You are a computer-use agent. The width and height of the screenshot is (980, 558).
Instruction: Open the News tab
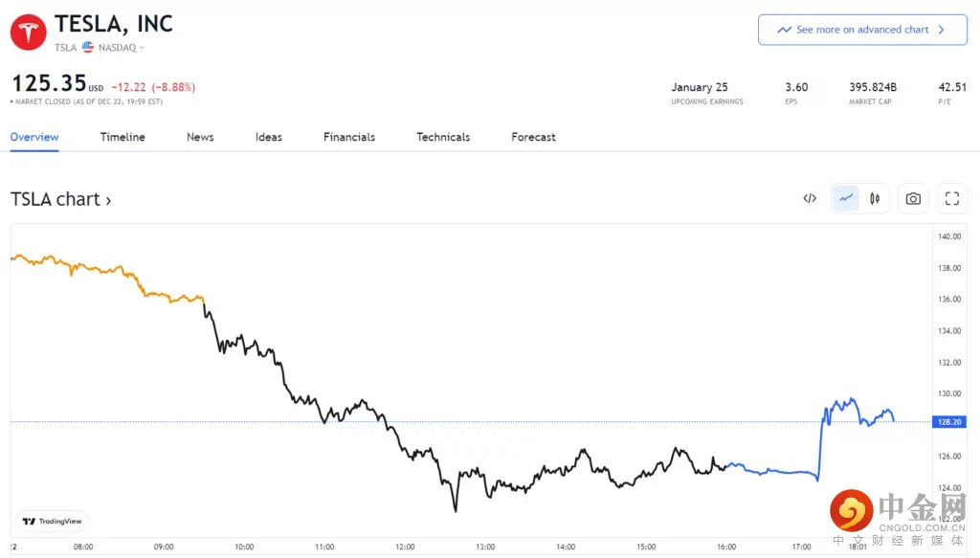coord(200,137)
